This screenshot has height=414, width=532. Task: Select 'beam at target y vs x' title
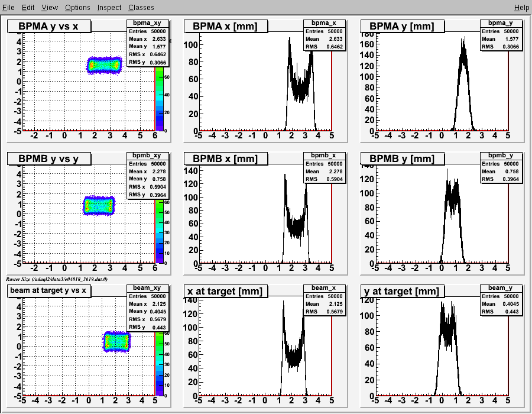tap(49, 291)
